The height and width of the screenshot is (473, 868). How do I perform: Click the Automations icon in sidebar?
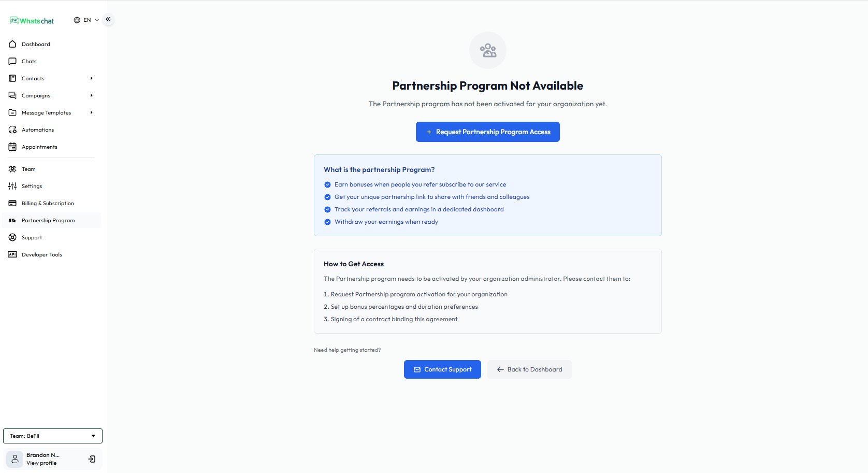pos(12,130)
